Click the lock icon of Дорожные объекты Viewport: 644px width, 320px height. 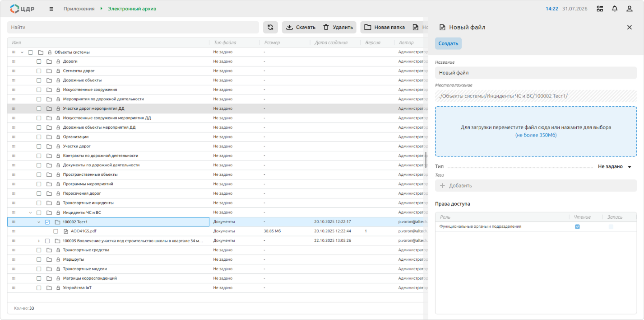coord(58,80)
